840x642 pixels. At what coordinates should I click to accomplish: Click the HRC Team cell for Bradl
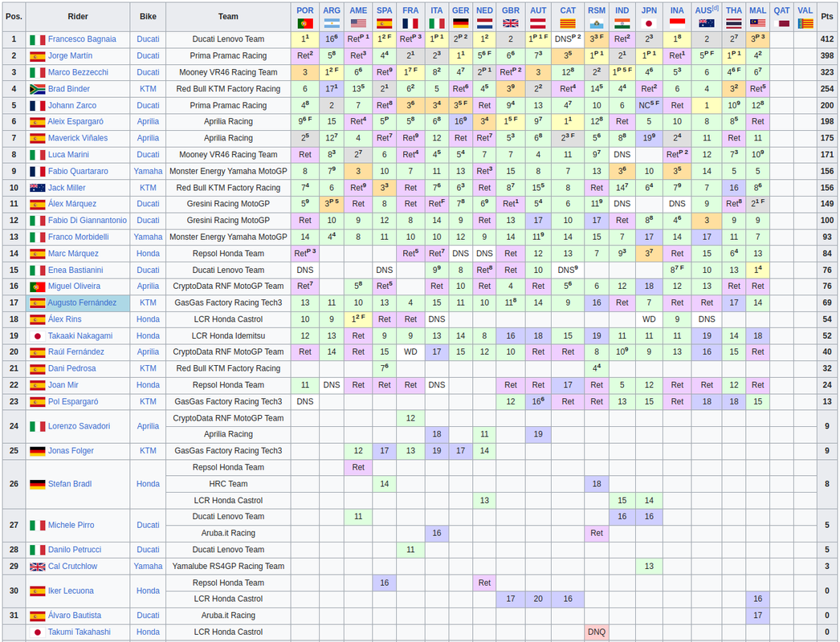click(x=228, y=484)
